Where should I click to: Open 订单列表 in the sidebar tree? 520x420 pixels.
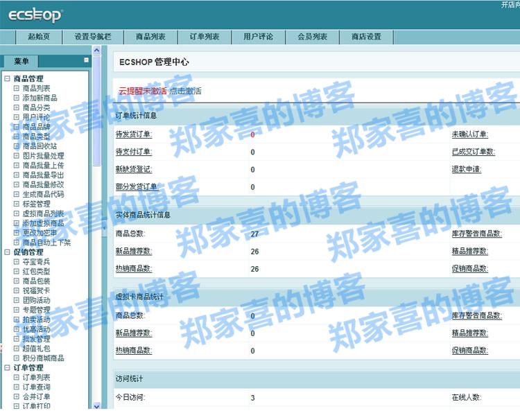point(37,377)
